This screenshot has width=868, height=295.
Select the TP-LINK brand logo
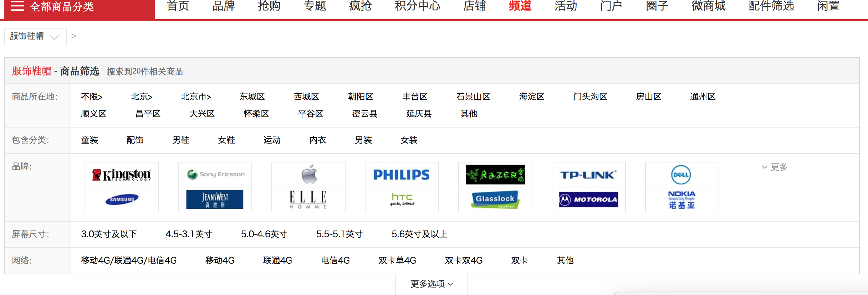[589, 175]
